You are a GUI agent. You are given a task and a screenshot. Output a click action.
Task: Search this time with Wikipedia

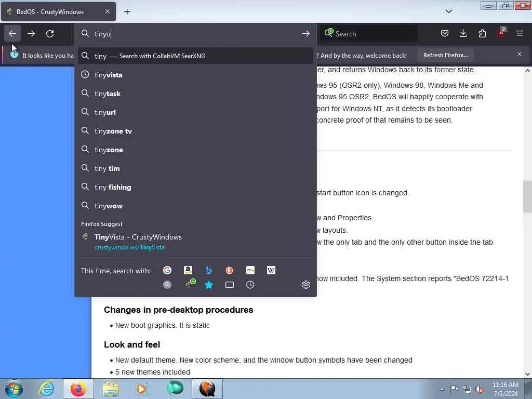pos(271,270)
